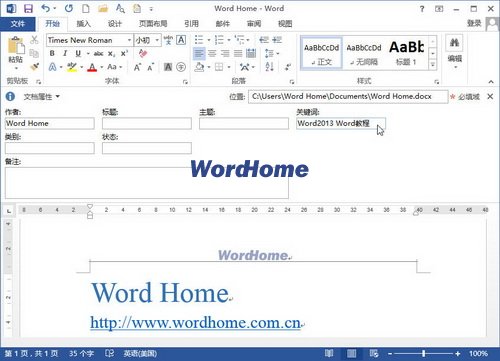Shrink font size
500x361 pixels.
point(150,67)
